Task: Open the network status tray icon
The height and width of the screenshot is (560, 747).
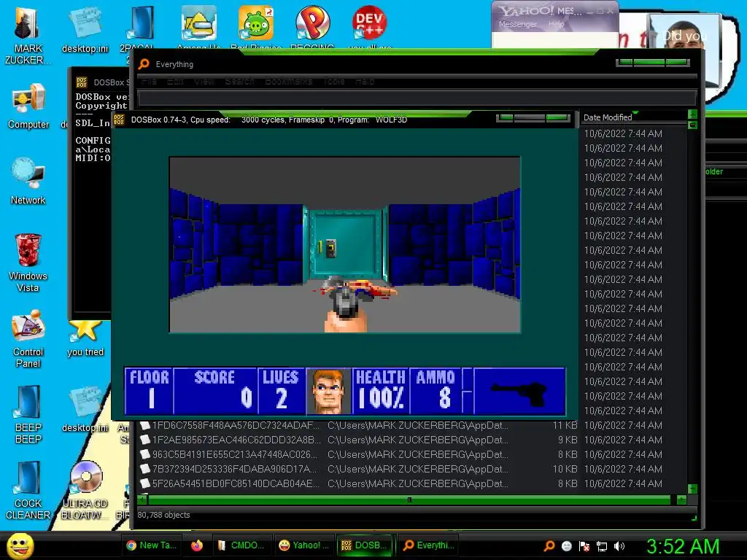Action: [x=602, y=545]
